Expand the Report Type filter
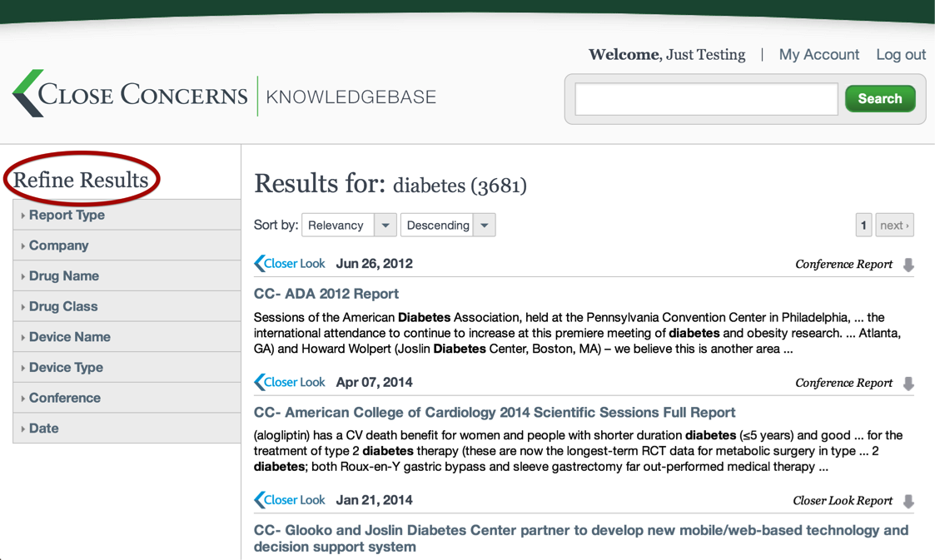 127,215
